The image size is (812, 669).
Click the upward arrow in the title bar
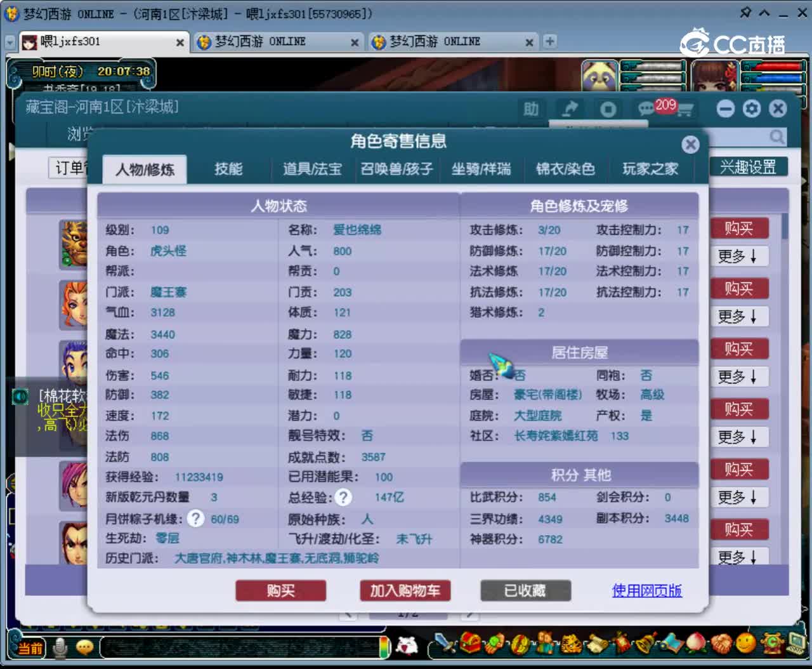[x=764, y=12]
